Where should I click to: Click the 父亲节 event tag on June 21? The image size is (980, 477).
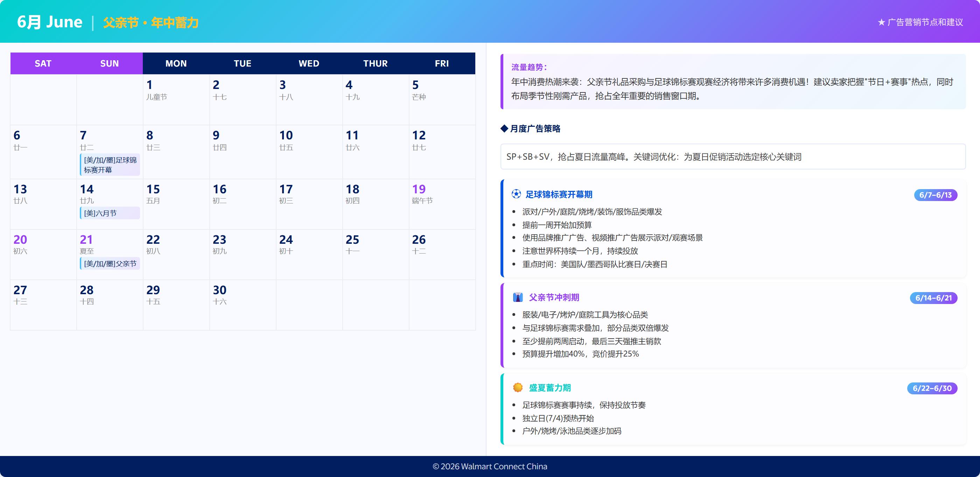coord(110,263)
